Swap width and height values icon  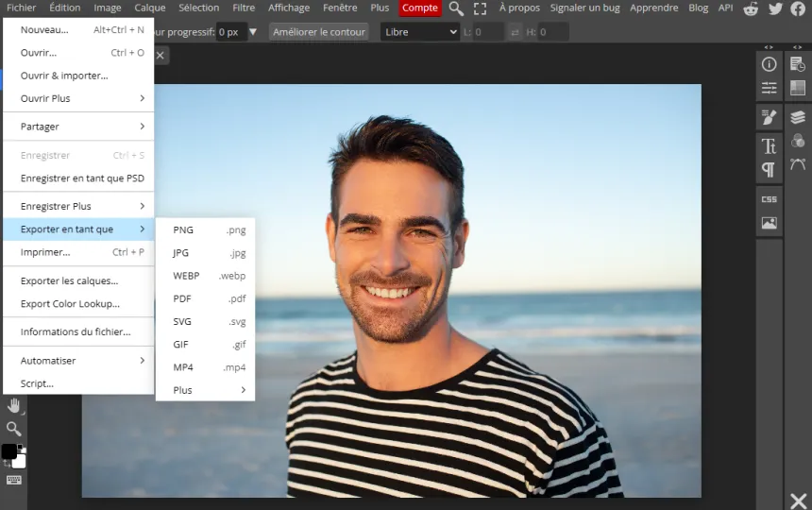pyautogui.click(x=515, y=32)
